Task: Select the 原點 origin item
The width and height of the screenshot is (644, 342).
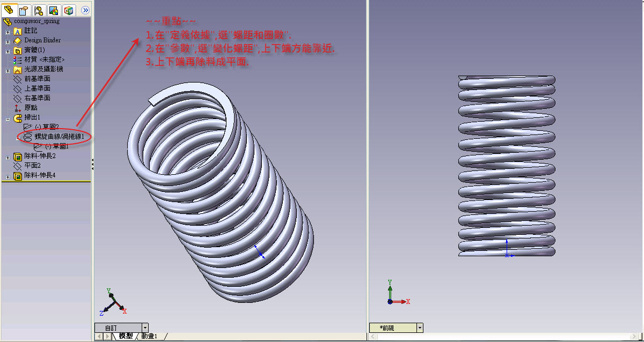Action: [x=31, y=108]
